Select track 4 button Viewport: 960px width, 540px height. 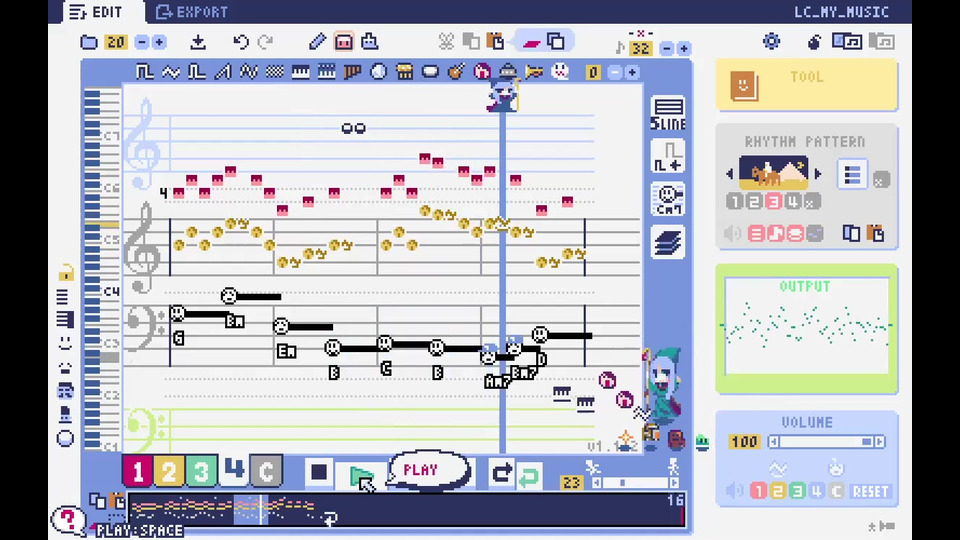pyautogui.click(x=233, y=471)
